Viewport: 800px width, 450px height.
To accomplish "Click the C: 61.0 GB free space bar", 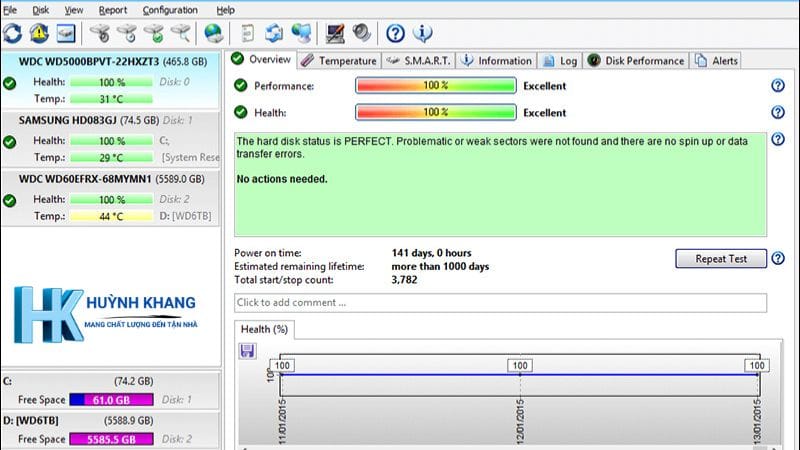I will [x=111, y=399].
